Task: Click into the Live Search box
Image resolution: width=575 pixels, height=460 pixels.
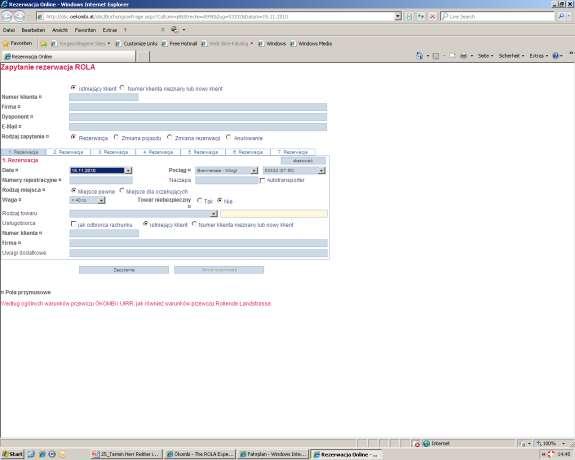Action: pyautogui.click(x=498, y=17)
